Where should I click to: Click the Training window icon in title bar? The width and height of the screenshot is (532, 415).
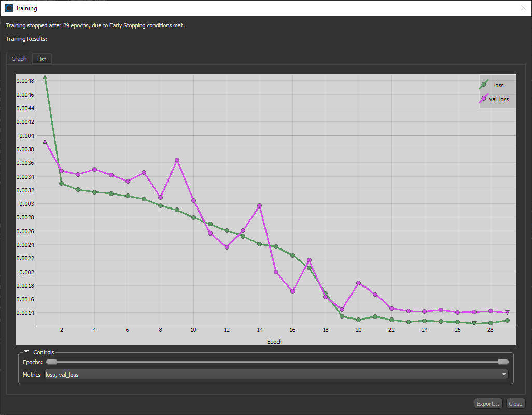[9, 8]
